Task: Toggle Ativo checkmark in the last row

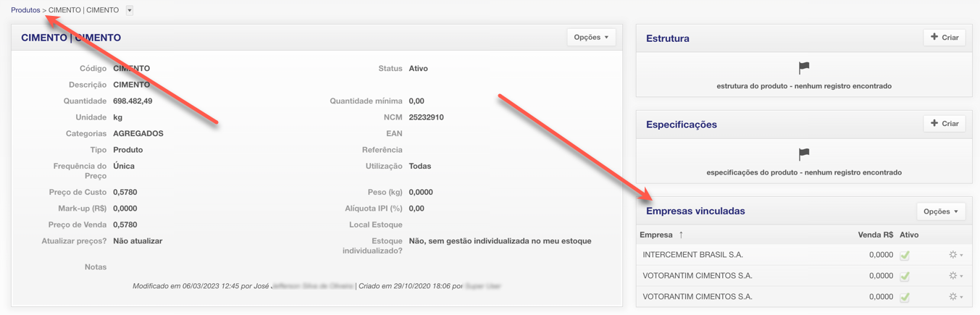Action: pyautogui.click(x=905, y=297)
